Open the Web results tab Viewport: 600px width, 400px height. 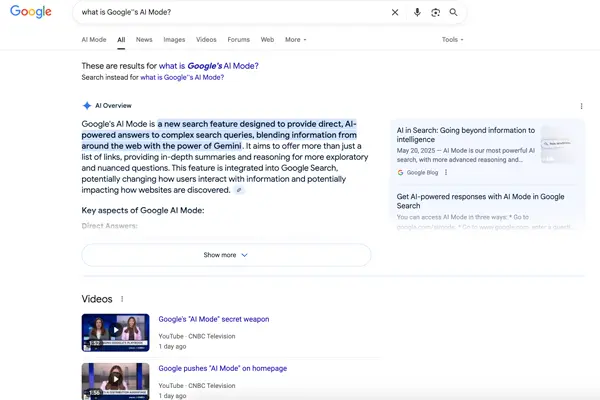[267, 39]
